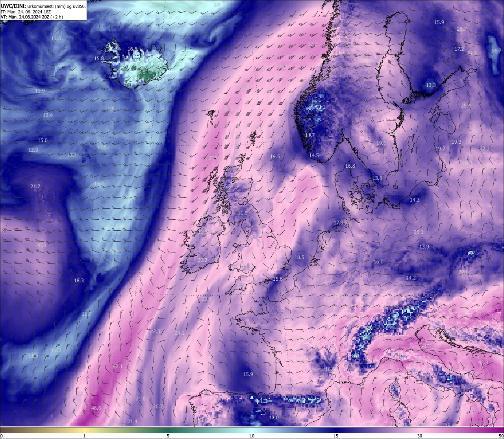Click the 14.3 value on the map
The width and height of the screenshot is (504, 439).
415,200
